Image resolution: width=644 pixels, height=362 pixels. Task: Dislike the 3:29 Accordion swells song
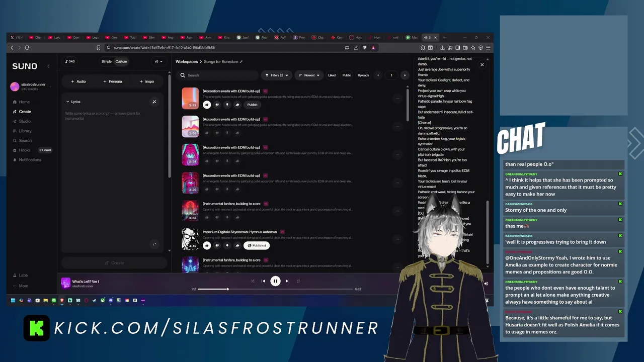click(217, 105)
